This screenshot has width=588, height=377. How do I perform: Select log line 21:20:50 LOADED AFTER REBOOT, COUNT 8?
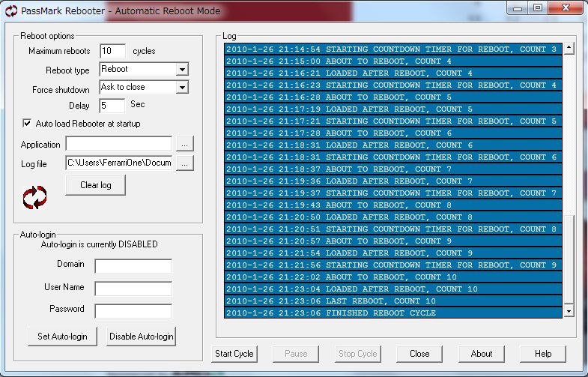[393, 217]
